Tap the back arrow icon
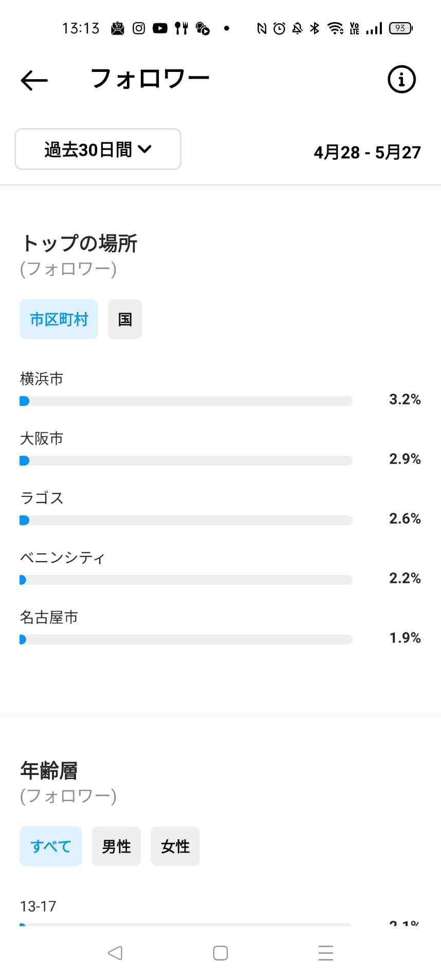Screen dimensions: 441x980 34,80
